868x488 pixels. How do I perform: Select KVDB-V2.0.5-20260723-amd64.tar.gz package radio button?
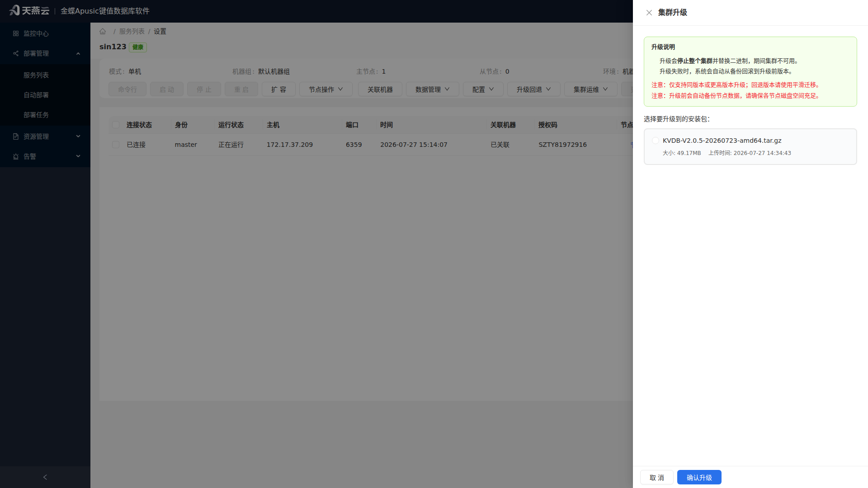click(655, 141)
